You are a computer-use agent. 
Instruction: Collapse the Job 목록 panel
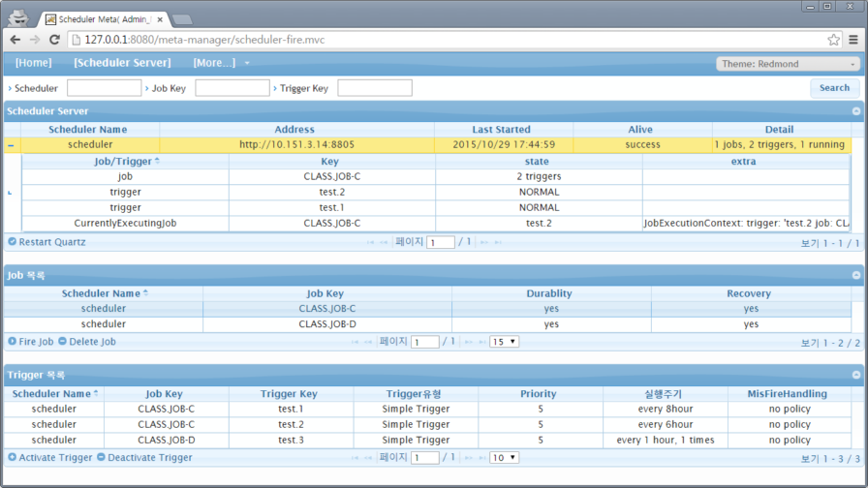(856, 275)
